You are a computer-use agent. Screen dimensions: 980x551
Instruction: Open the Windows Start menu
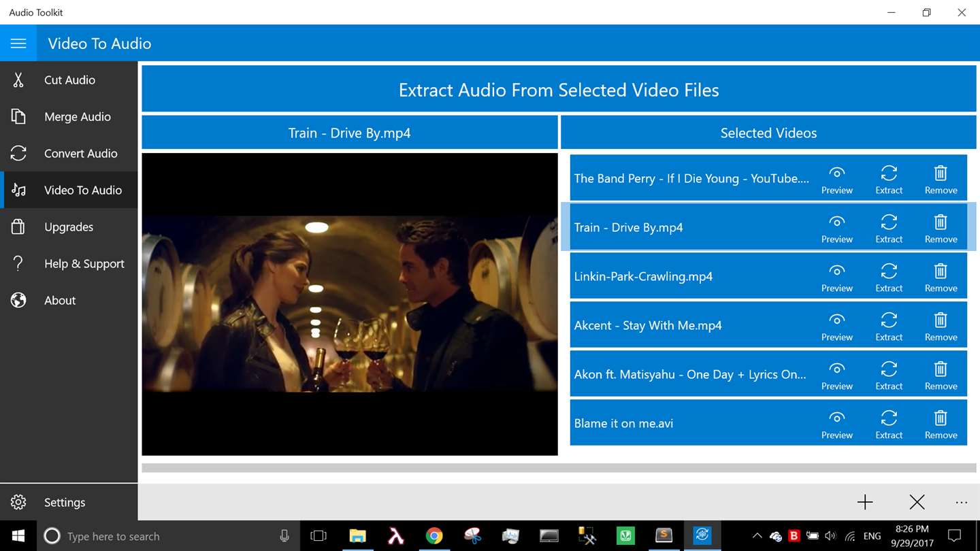tap(18, 536)
